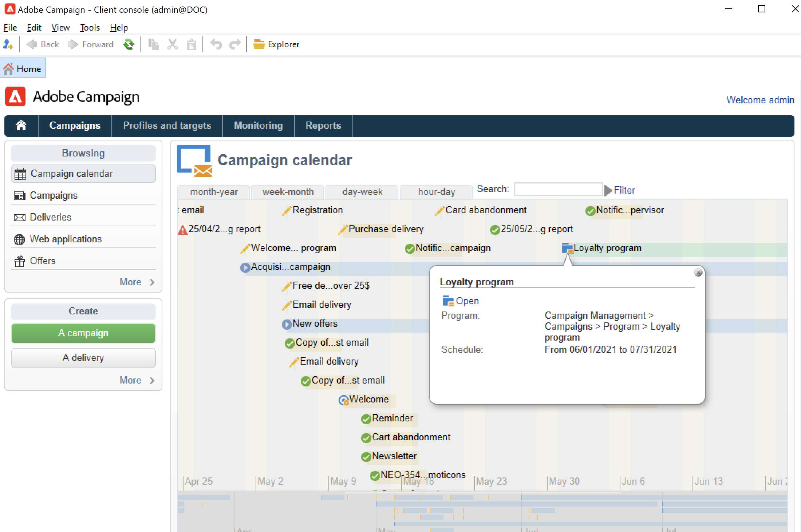Switch to the Profiles and targets tab

click(x=167, y=126)
